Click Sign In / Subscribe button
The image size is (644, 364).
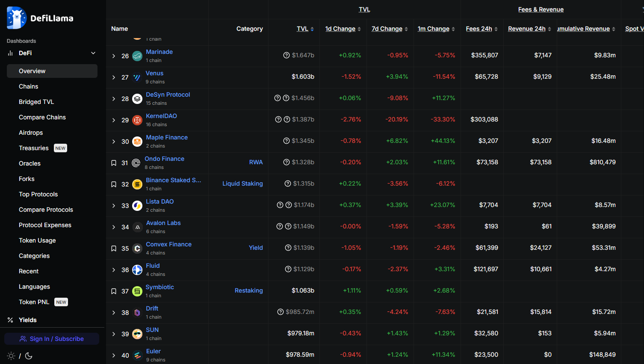click(x=52, y=339)
